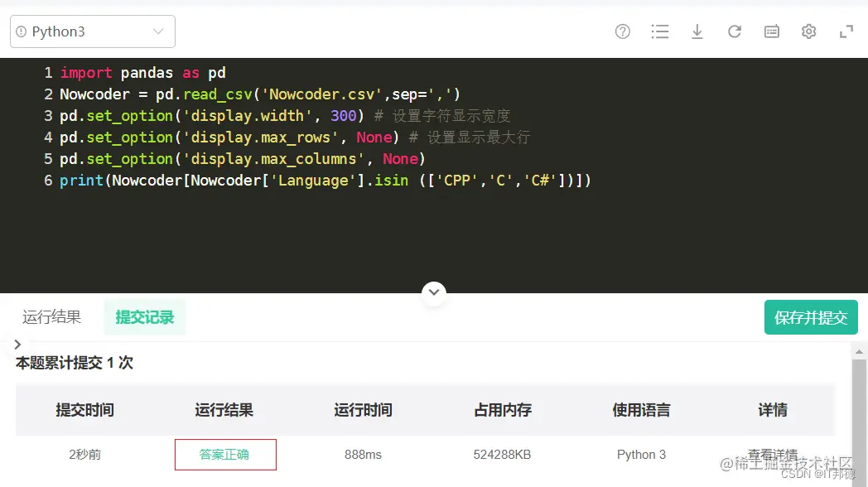Click the 详情 column header
The height and width of the screenshot is (487, 868).
pos(773,410)
